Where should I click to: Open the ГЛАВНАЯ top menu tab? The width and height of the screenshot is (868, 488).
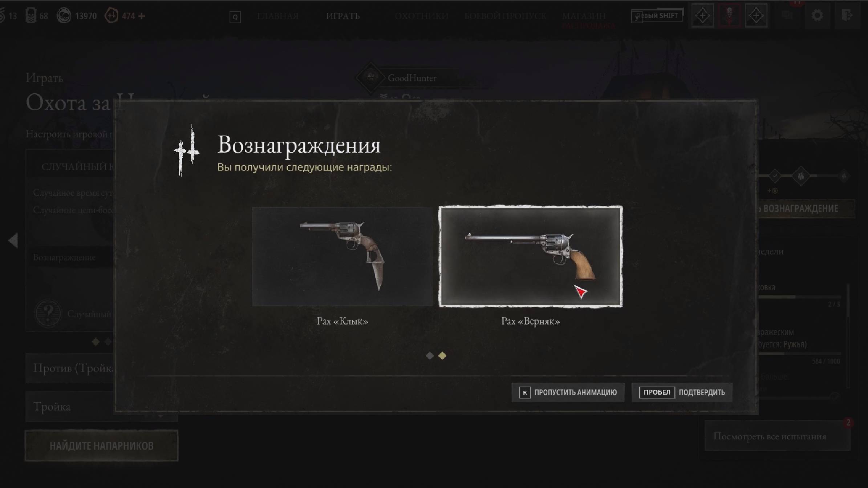pos(278,16)
